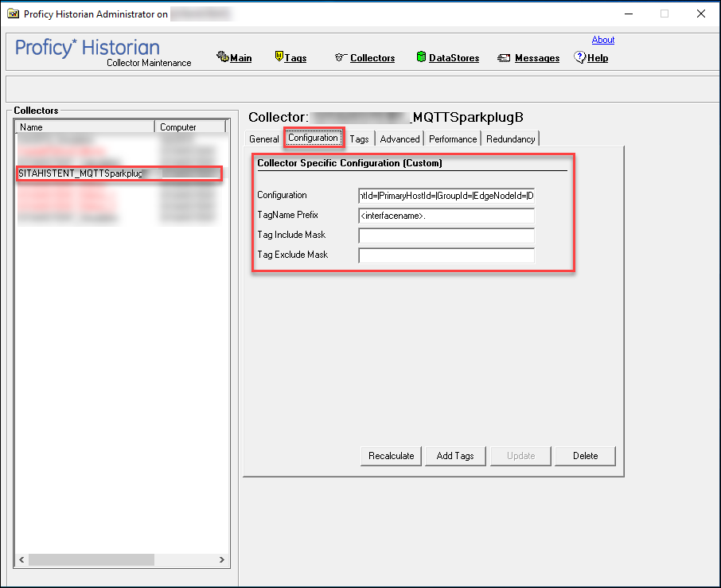
Task: Switch to the collector Tags tab
Action: tap(359, 138)
